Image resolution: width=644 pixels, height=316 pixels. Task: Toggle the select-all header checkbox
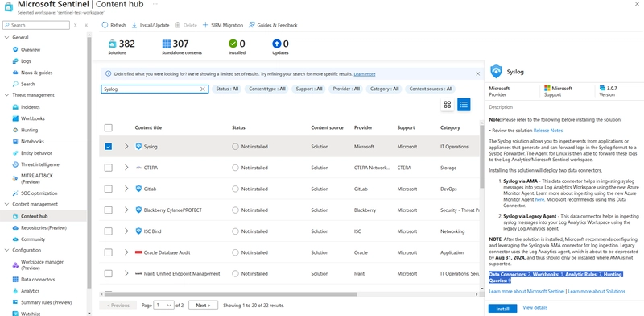108,127
